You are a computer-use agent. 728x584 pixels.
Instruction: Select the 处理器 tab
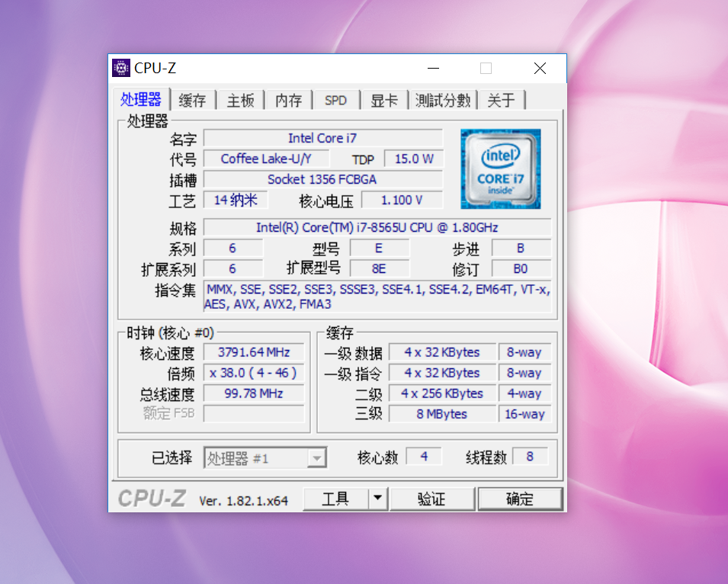click(x=141, y=99)
